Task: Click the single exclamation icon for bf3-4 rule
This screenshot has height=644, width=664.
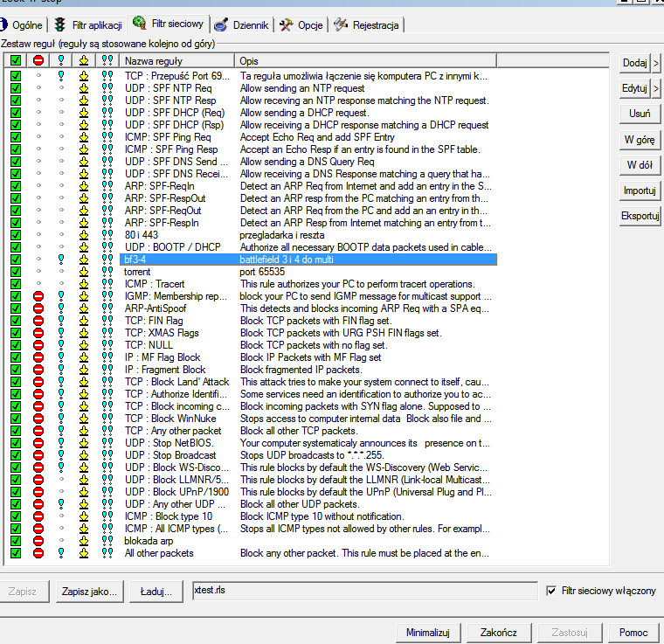Action: click(x=61, y=260)
